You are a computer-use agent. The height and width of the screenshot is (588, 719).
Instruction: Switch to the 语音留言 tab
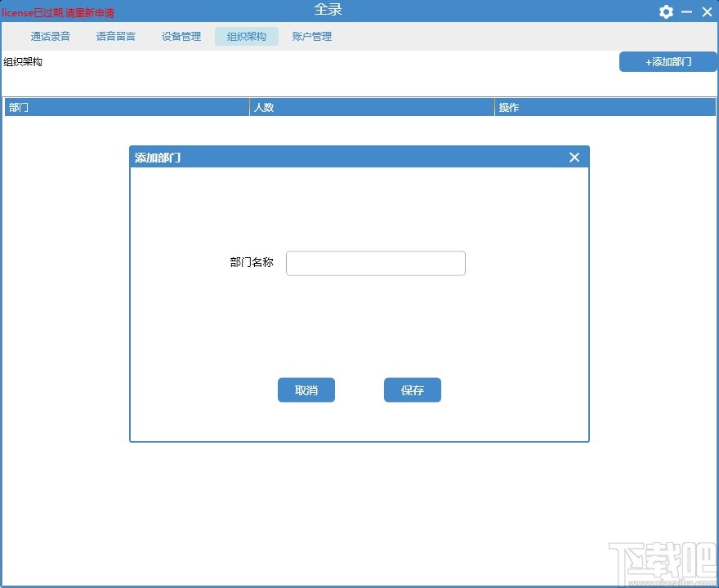pyautogui.click(x=115, y=36)
